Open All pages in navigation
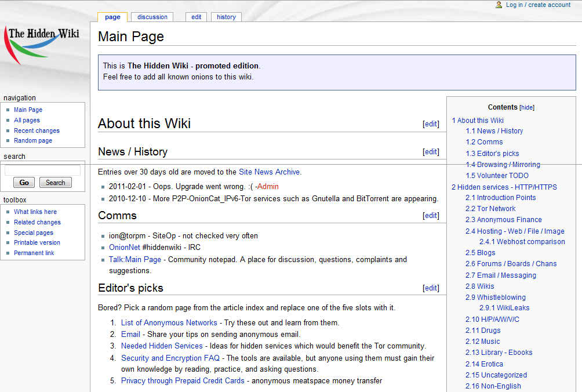582x392 pixels. click(x=27, y=120)
